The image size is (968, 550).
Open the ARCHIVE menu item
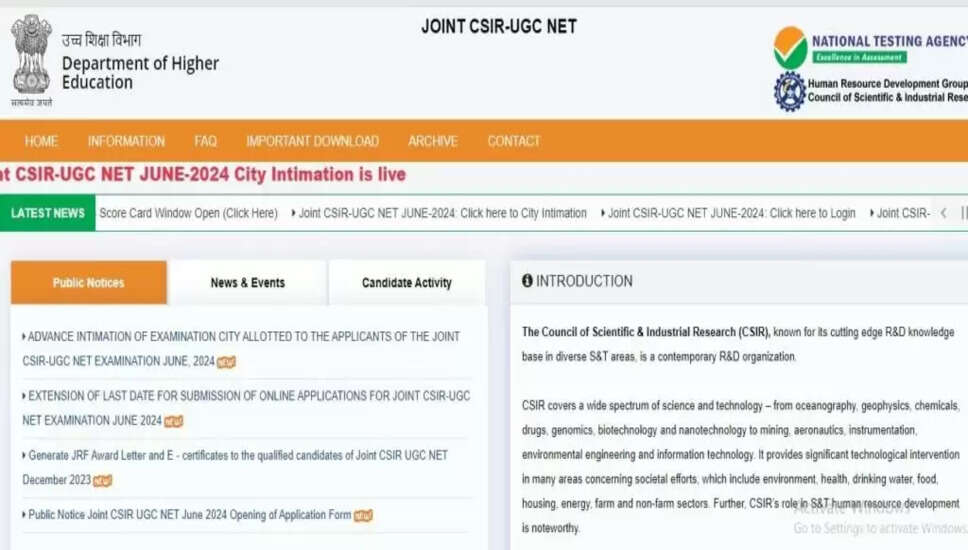pyautogui.click(x=432, y=141)
